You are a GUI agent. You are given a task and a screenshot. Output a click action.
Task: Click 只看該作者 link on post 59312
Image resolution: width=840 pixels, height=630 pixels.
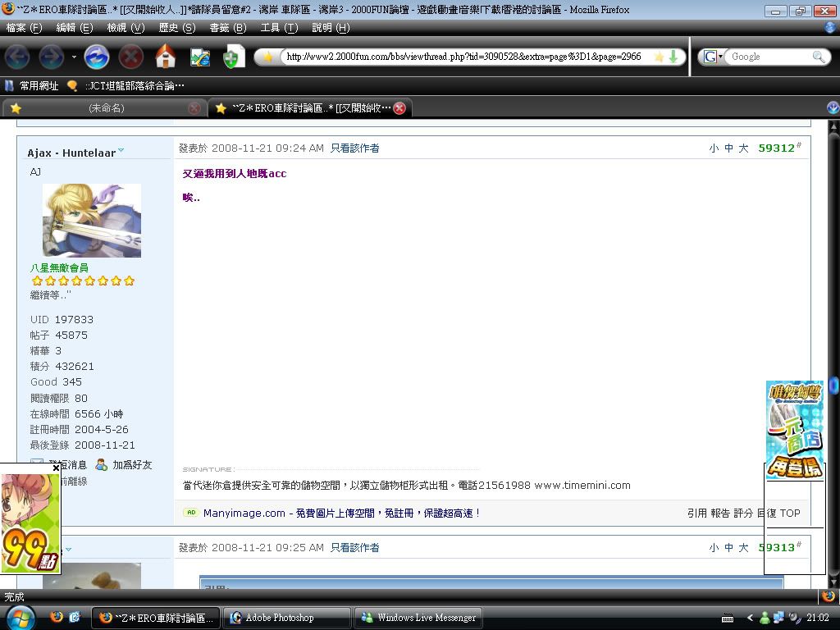(x=354, y=148)
